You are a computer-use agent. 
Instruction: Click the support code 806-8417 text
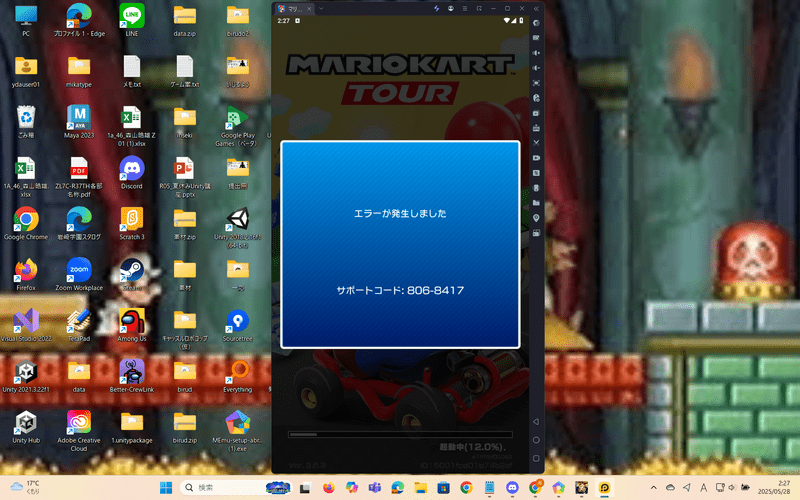[400, 290]
